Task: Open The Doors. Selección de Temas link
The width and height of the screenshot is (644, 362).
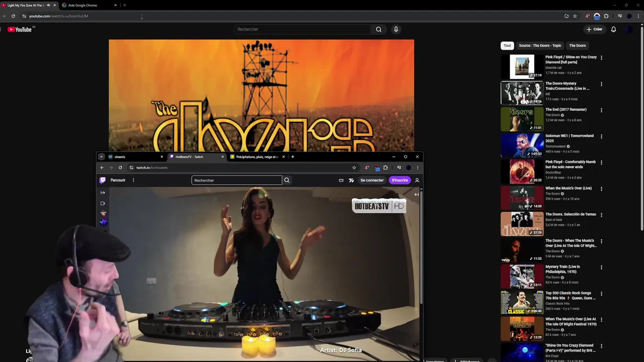Action: pyautogui.click(x=571, y=214)
